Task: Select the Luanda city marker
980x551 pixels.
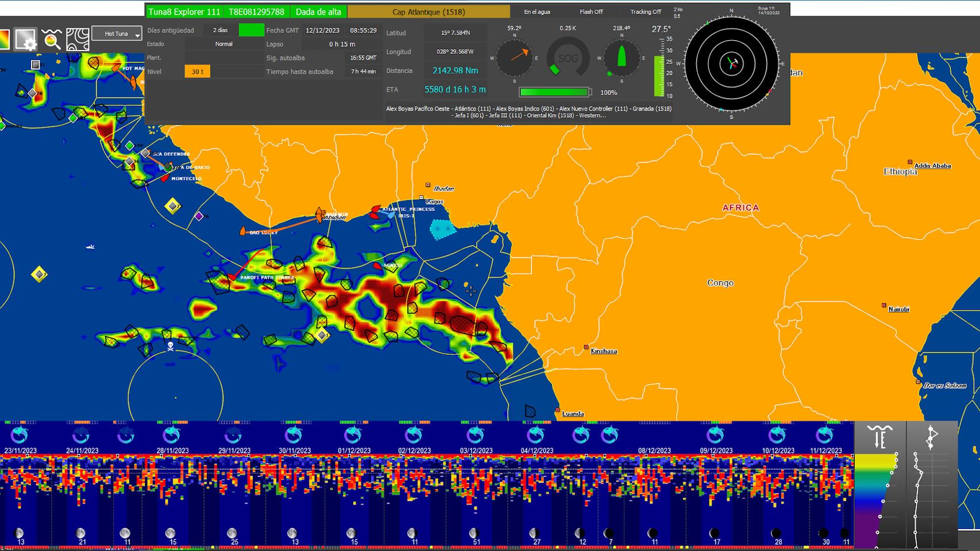Action: [x=557, y=410]
